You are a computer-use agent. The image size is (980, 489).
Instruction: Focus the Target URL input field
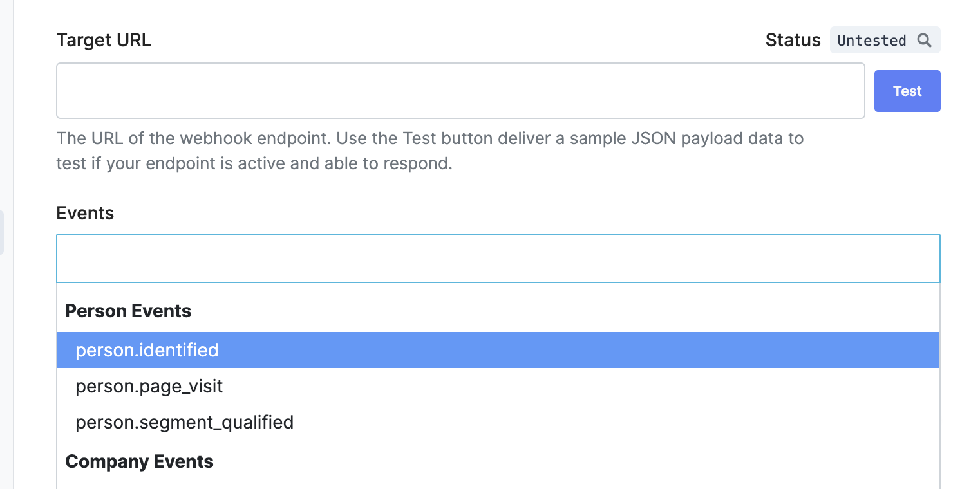coord(460,91)
